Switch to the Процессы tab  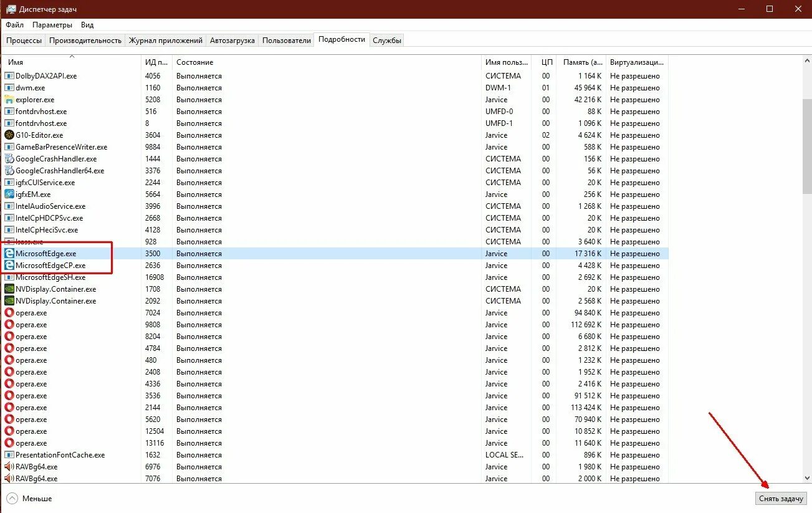(x=24, y=41)
